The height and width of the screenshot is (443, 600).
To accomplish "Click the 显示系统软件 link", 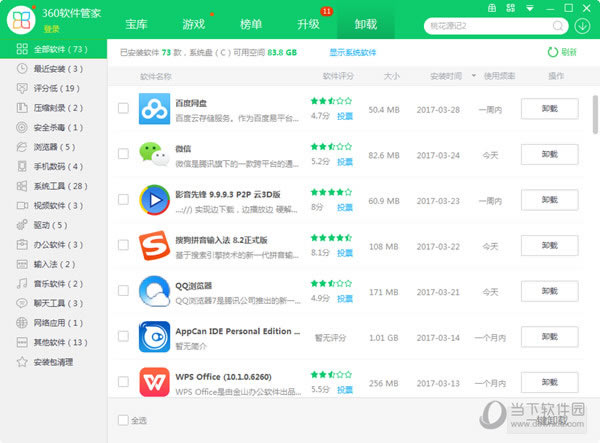I will 353,52.
